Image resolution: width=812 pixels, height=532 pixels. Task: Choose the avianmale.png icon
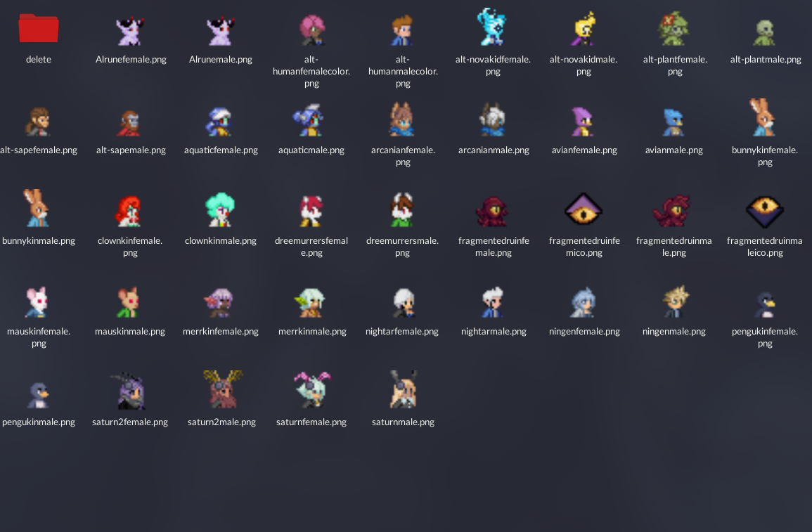click(x=674, y=122)
